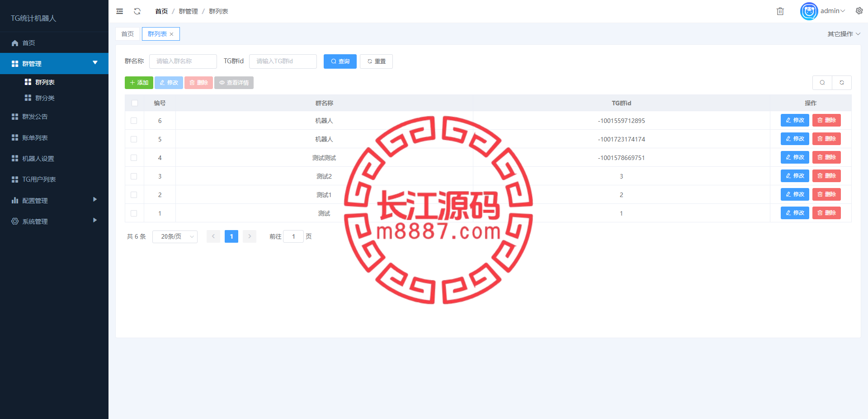Open 机器人设置 in the sidebar

[x=54, y=159]
